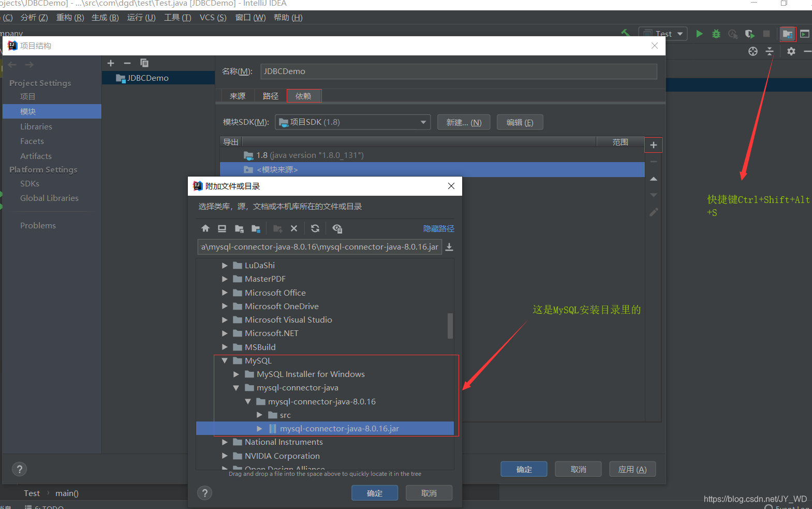Click 应用 (A) in Project Structure
Screen dimensions: 812x509
[x=632, y=469]
